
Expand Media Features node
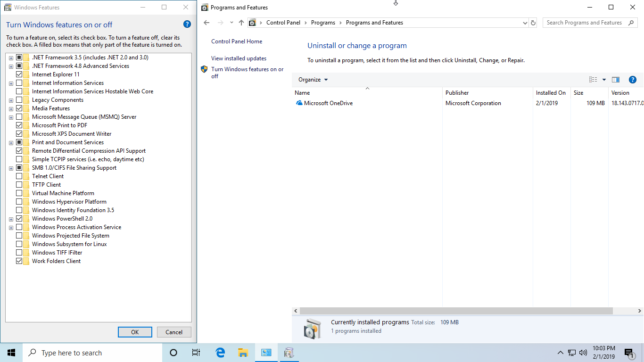11,109
